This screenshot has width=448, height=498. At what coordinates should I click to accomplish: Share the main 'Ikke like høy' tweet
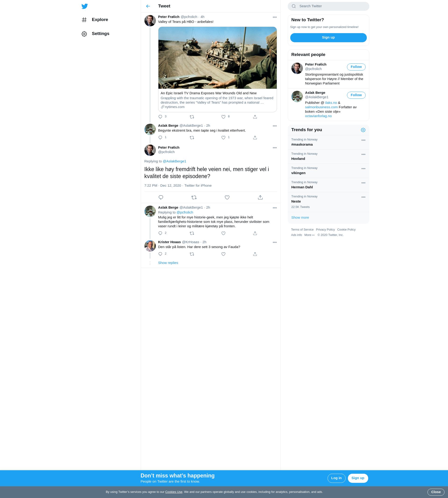[260, 197]
